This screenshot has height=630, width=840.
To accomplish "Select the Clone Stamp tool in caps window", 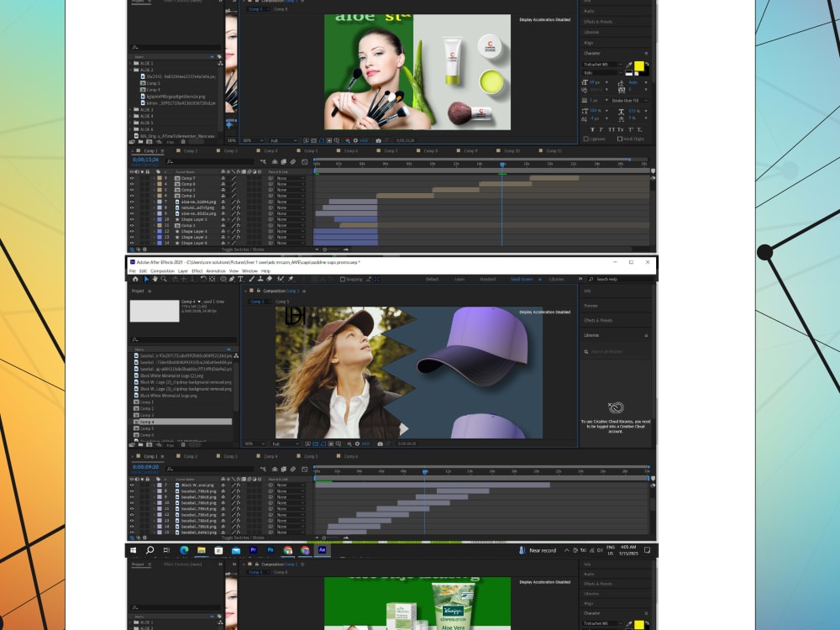I will 260,279.
